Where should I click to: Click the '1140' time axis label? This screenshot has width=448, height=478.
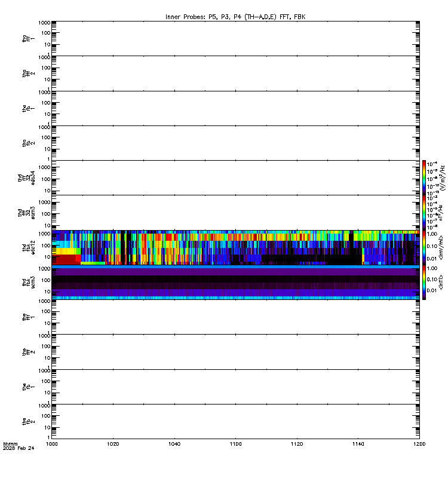click(358, 444)
